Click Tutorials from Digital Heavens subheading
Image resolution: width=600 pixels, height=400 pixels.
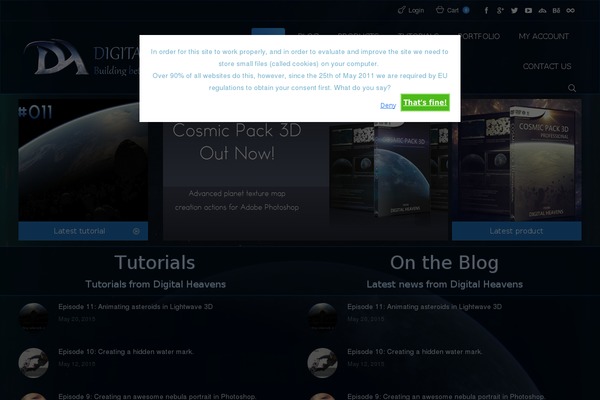tap(155, 284)
